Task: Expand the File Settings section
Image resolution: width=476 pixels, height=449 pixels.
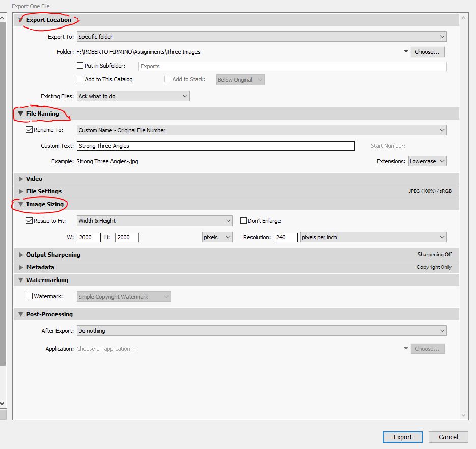Action: pyautogui.click(x=21, y=191)
